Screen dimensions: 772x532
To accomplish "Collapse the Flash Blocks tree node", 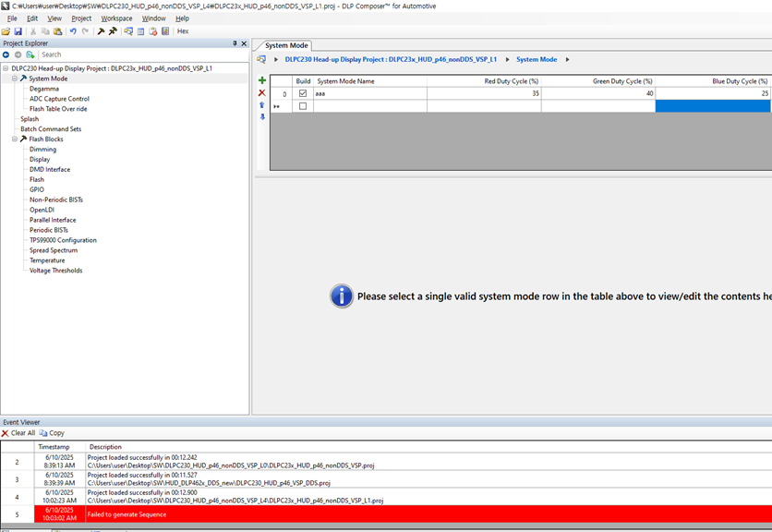I will tap(15, 139).
